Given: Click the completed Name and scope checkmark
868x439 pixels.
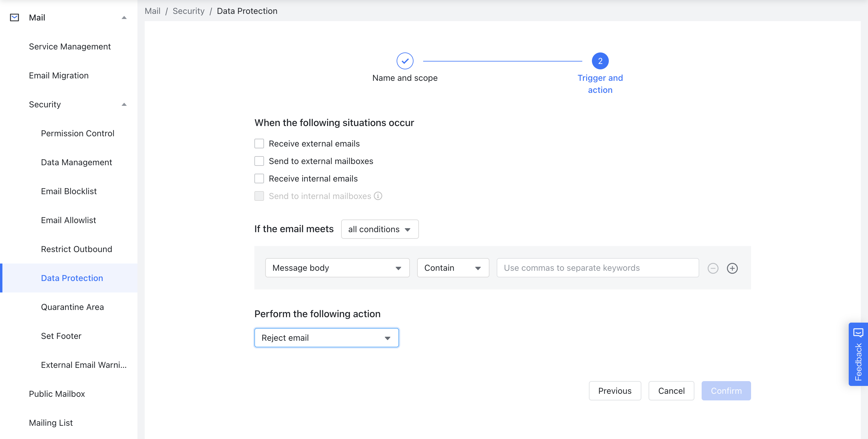Looking at the screenshot, I should 405,61.
